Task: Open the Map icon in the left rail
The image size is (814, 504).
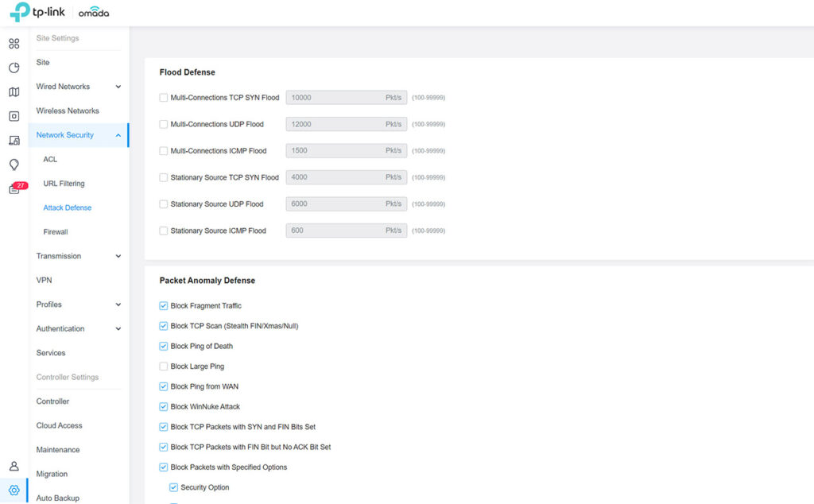Action: click(x=14, y=91)
